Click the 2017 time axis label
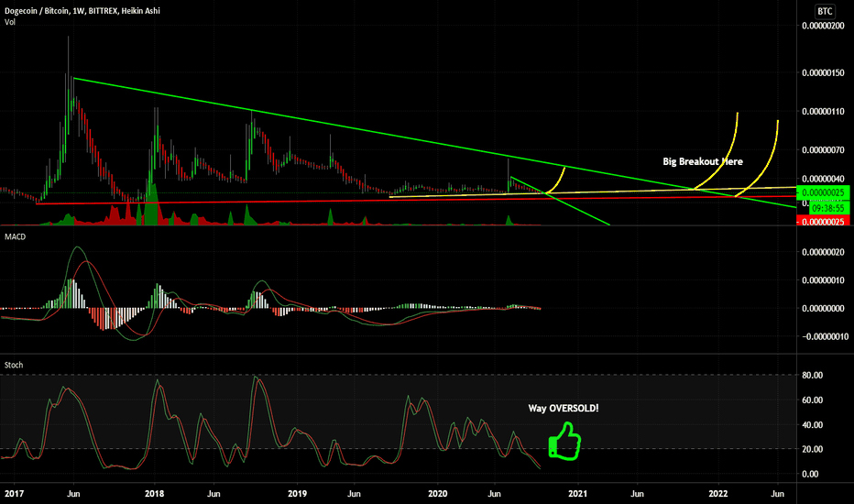 coord(14,494)
